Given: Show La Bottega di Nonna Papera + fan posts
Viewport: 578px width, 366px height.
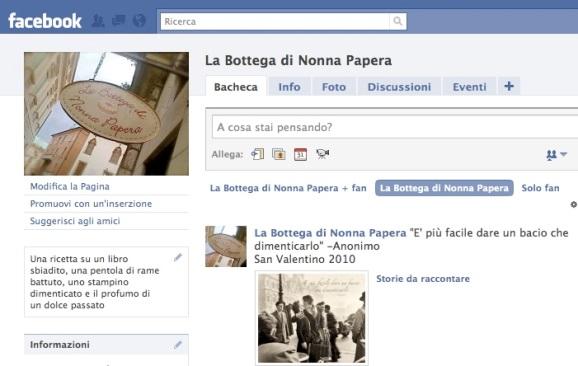Looking at the screenshot, I should 288,188.
